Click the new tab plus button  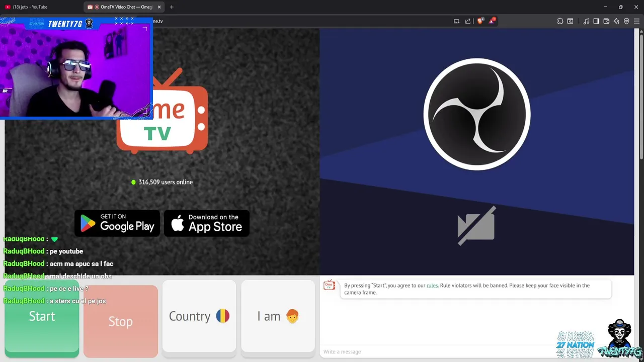172,7
